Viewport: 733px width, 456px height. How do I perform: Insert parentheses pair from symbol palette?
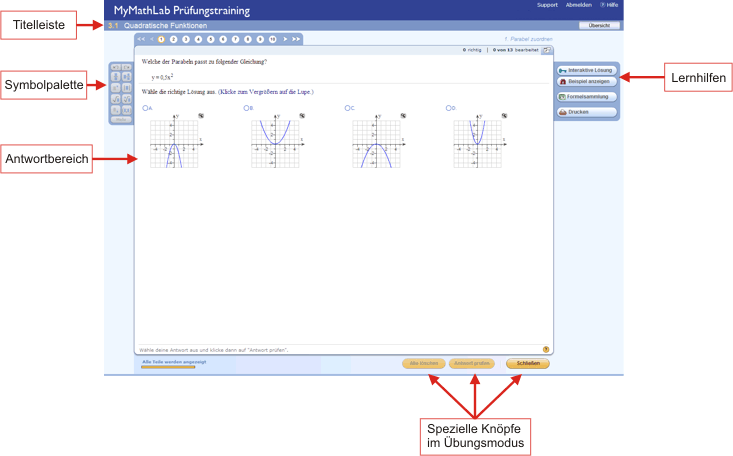coord(127,110)
